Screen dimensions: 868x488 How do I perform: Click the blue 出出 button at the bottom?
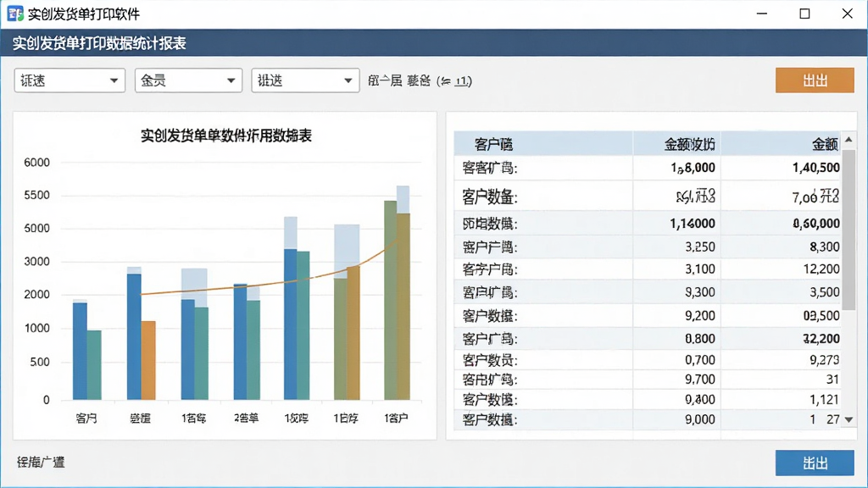tap(815, 463)
